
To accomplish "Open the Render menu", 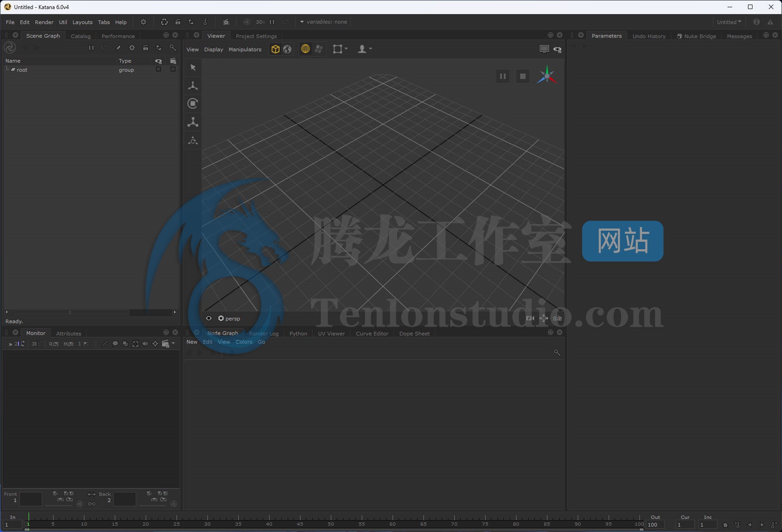I will (44, 22).
